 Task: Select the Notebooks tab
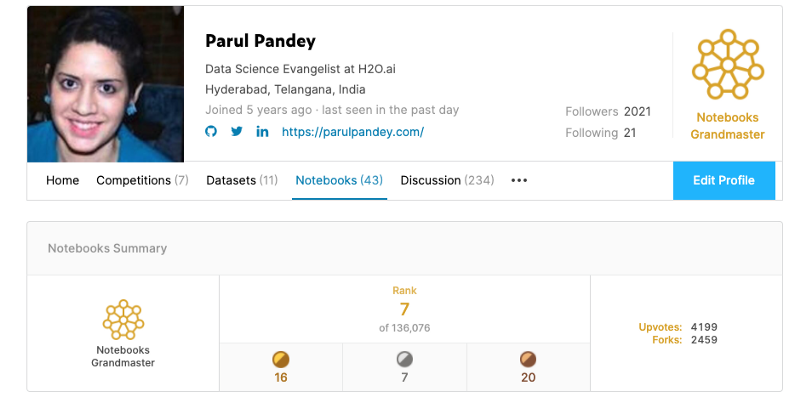point(339,180)
